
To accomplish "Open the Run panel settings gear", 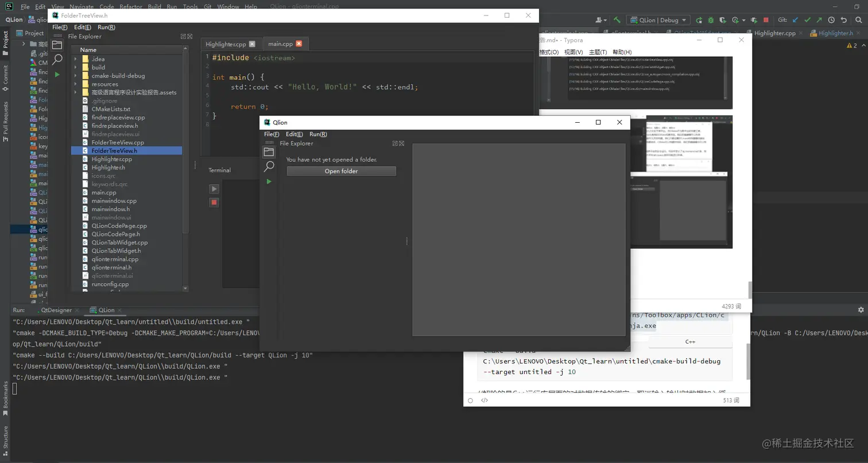I will [x=861, y=310].
